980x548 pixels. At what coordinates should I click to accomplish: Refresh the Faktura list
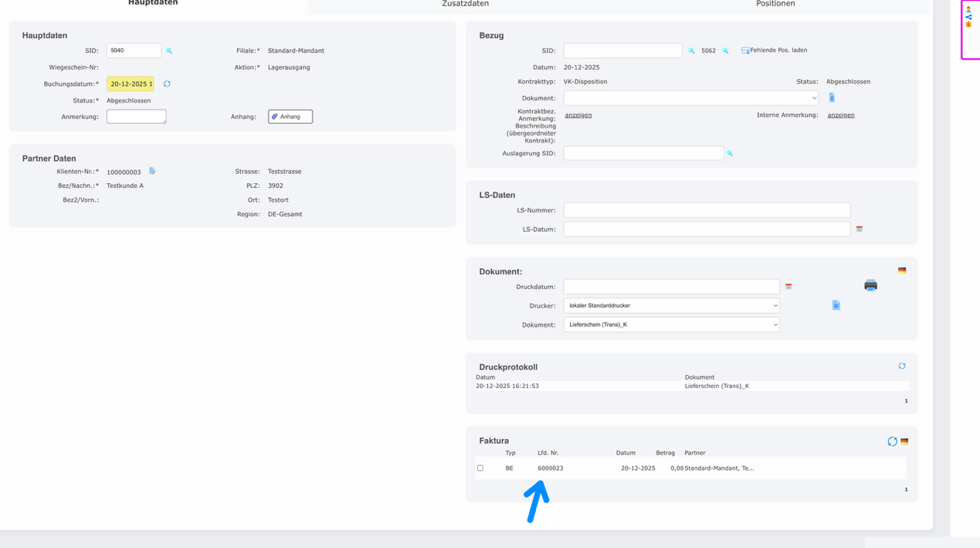point(892,441)
